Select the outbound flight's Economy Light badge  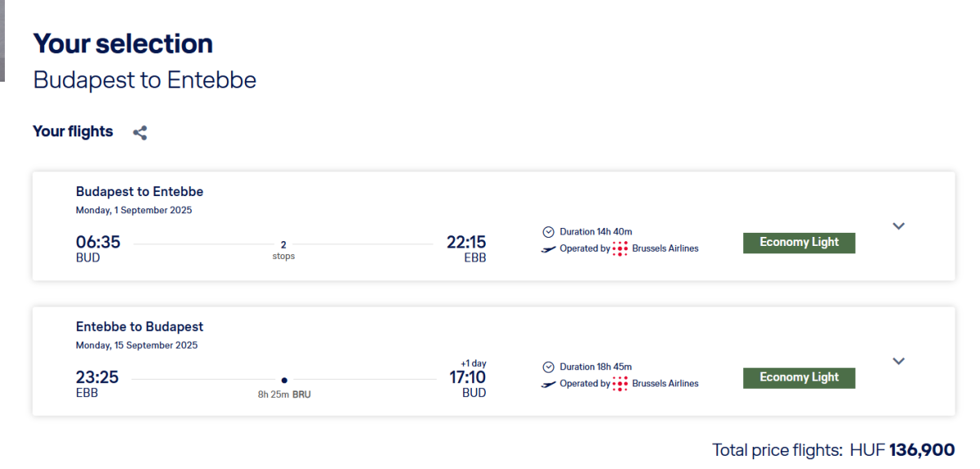pos(799,243)
